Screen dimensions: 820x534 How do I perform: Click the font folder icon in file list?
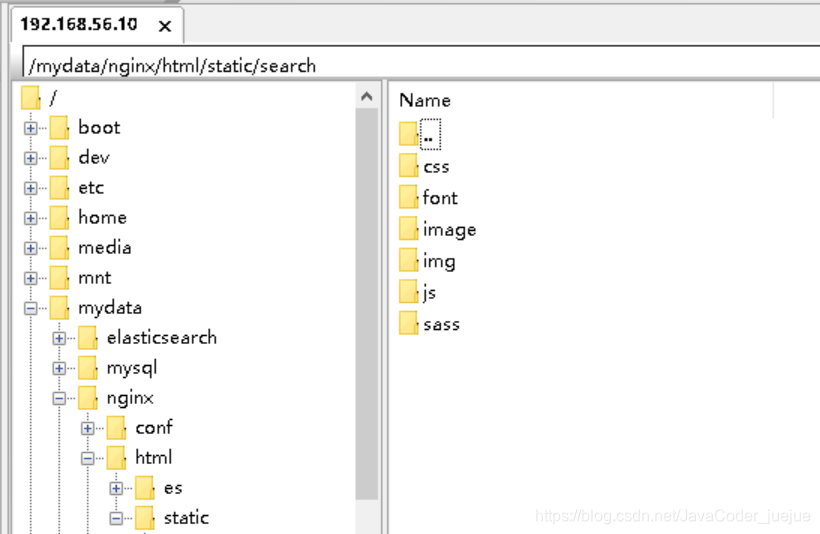[x=409, y=197]
